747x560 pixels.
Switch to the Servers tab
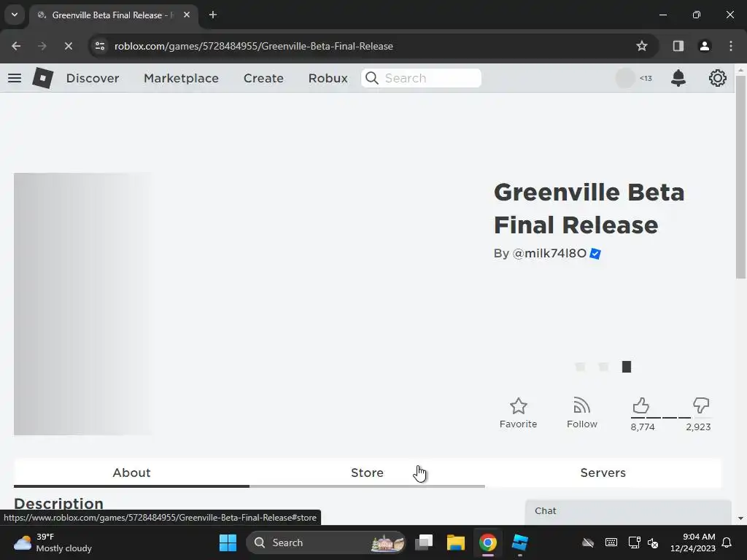603,472
